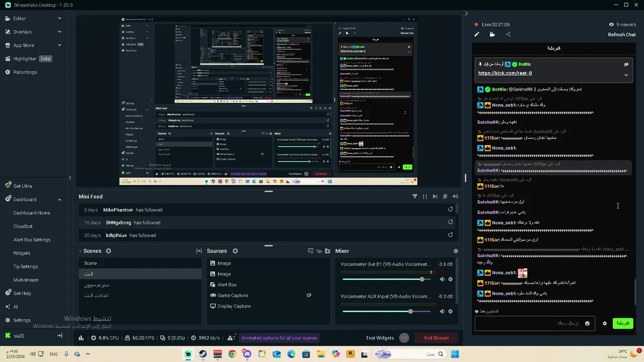This screenshot has height=362, width=644.
Task: Log out via sa20 account arrow
Action: click(59, 335)
